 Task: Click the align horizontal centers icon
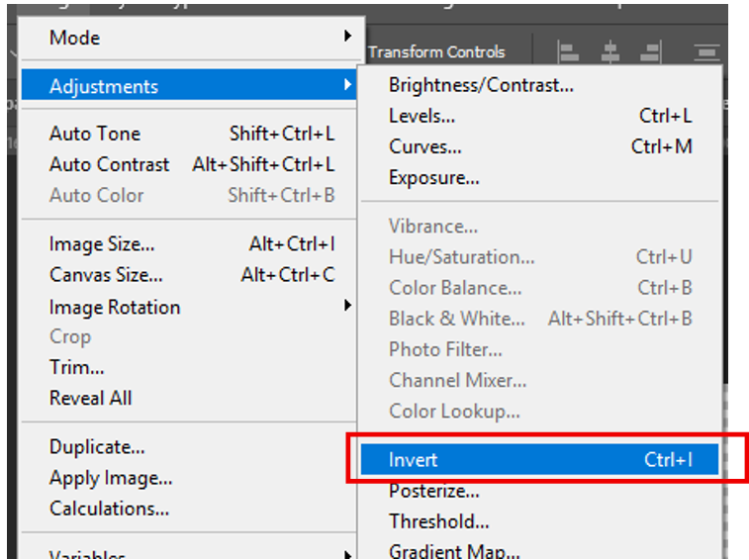(610, 52)
